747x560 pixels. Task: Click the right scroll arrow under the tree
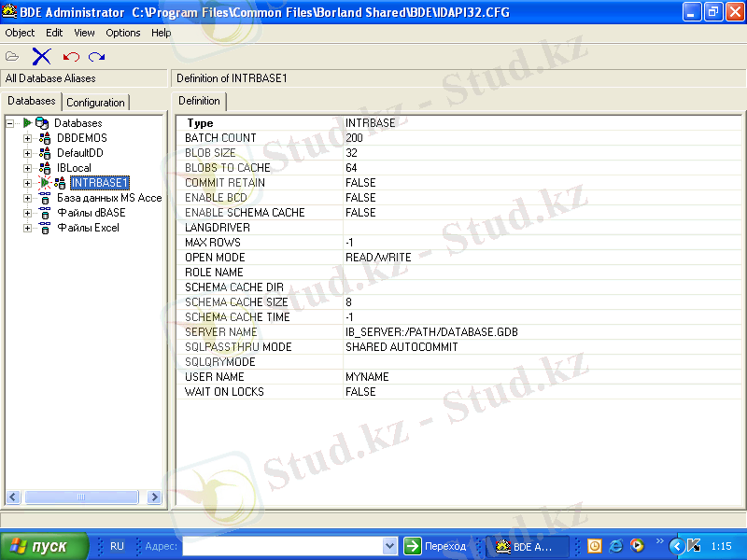154,497
